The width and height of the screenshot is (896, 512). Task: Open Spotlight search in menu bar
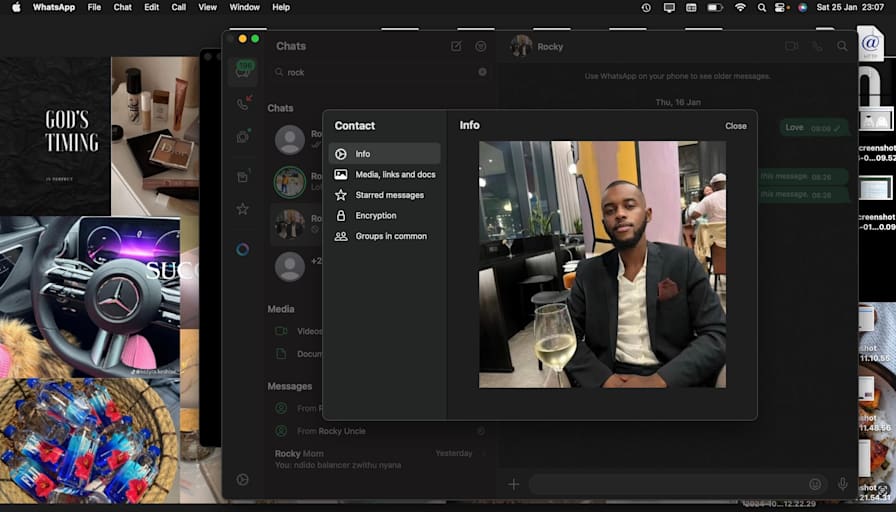[762, 7]
